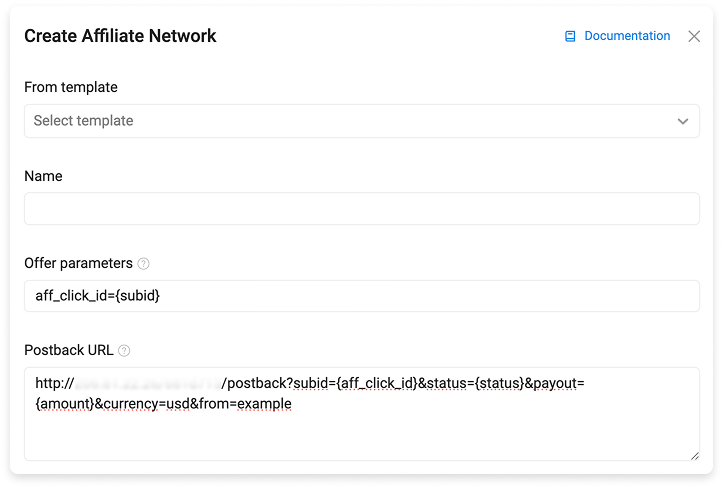Click the blurred domain in Postback URL

point(148,383)
